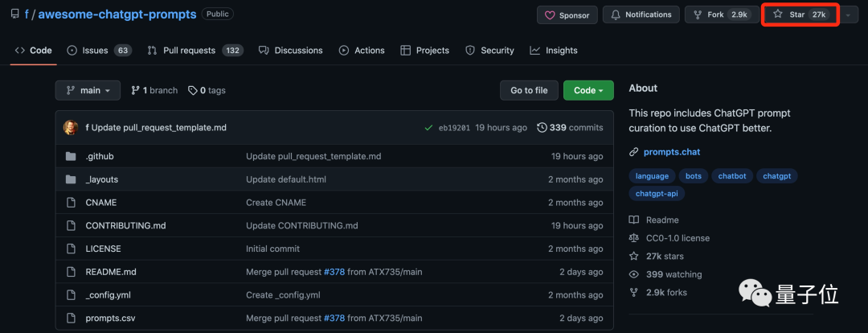
Task: Click the 0 tags link
Action: coord(207,90)
